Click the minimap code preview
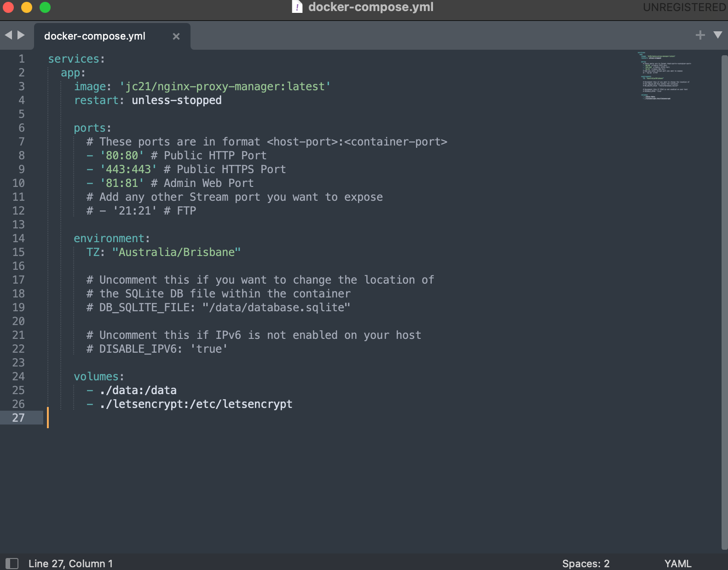This screenshot has width=728, height=570. click(664, 76)
